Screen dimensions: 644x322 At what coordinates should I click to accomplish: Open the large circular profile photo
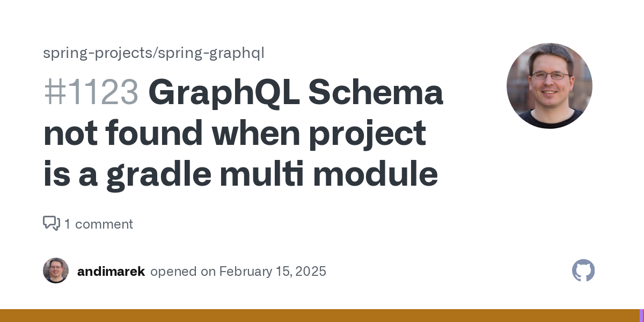click(550, 86)
